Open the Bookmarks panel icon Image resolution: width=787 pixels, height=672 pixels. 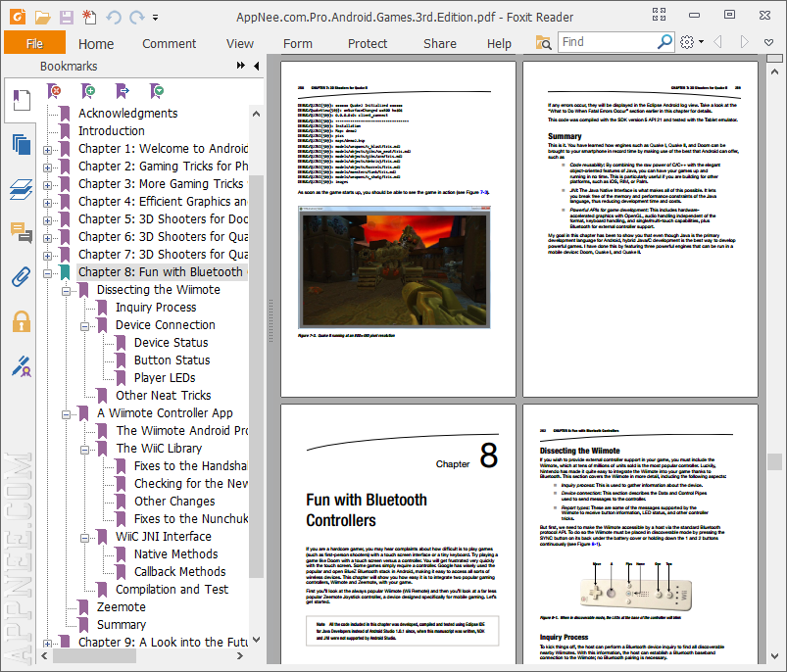pos(22,100)
